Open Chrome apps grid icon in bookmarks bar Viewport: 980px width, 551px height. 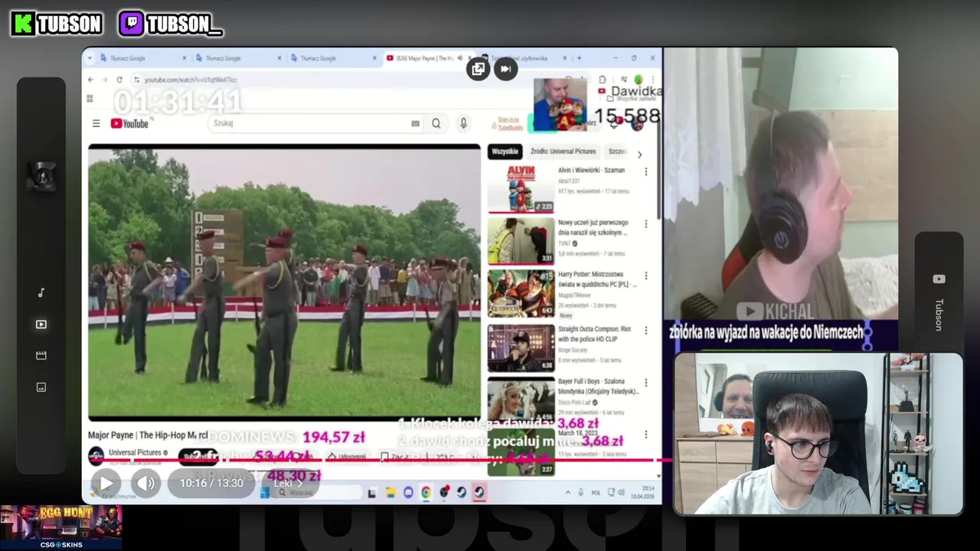point(90,99)
